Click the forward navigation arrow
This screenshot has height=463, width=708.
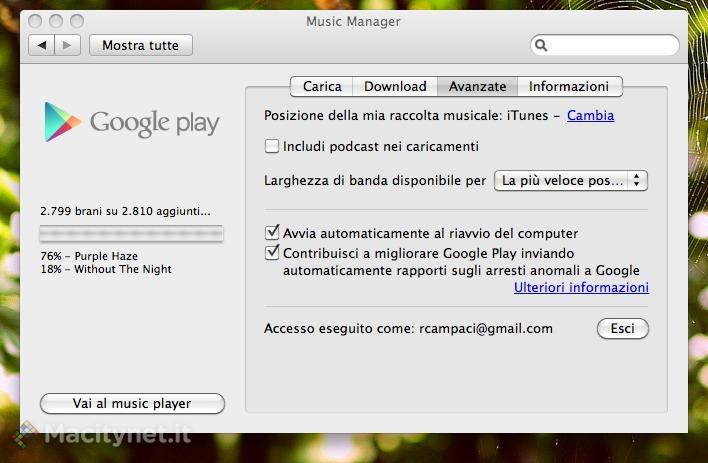pos(67,45)
